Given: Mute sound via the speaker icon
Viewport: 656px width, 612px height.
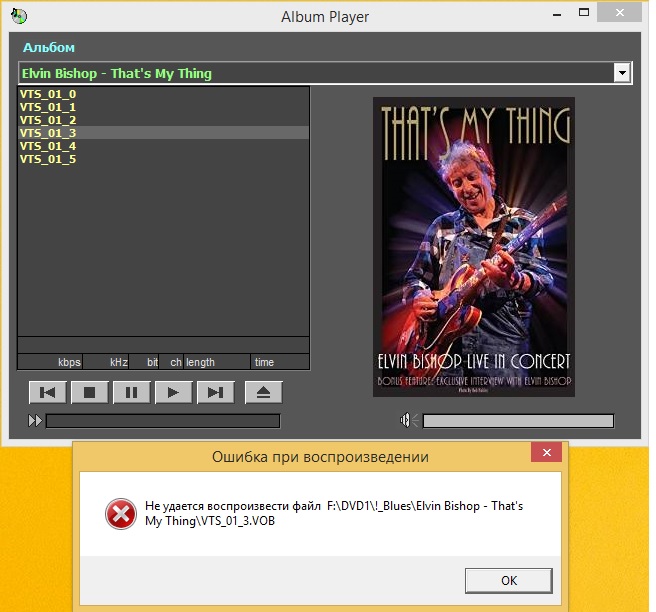Looking at the screenshot, I should point(408,420).
